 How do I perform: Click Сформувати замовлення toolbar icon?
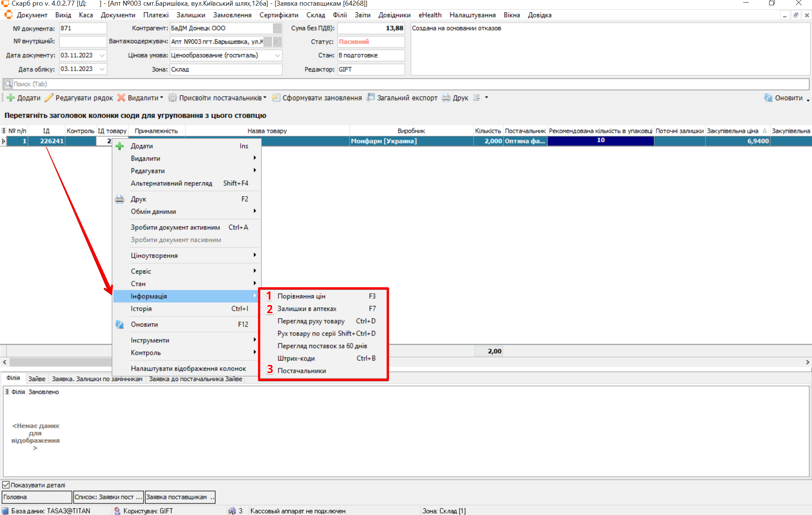[276, 98]
